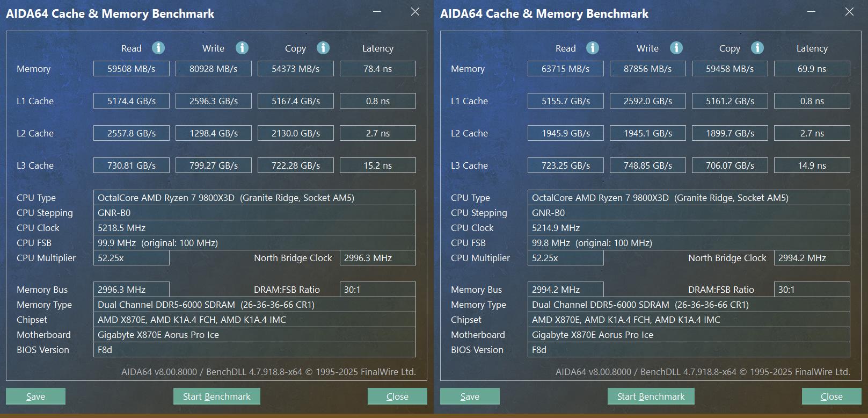The height and width of the screenshot is (418, 868).
Task: Click the Write info icon in left window
Action: coord(242,48)
